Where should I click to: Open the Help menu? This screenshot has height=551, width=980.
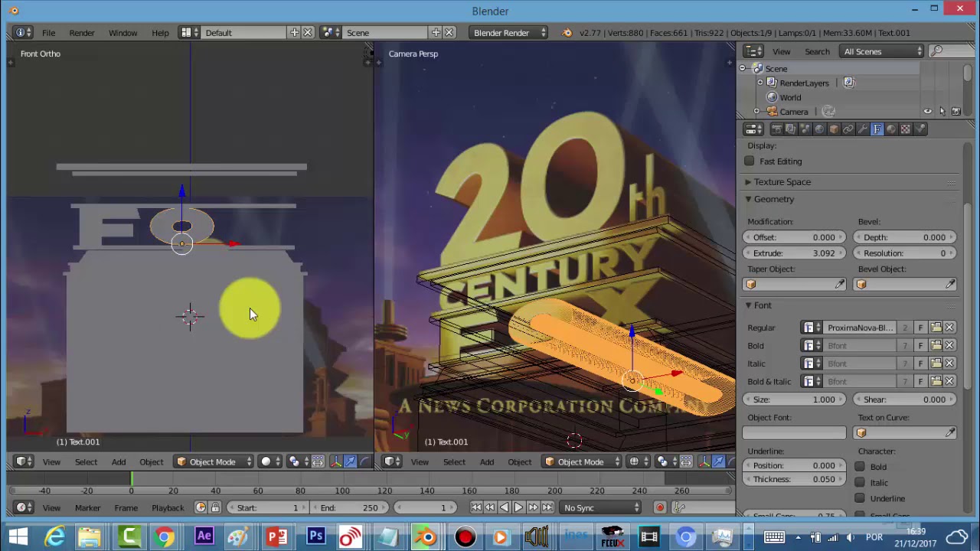point(160,33)
